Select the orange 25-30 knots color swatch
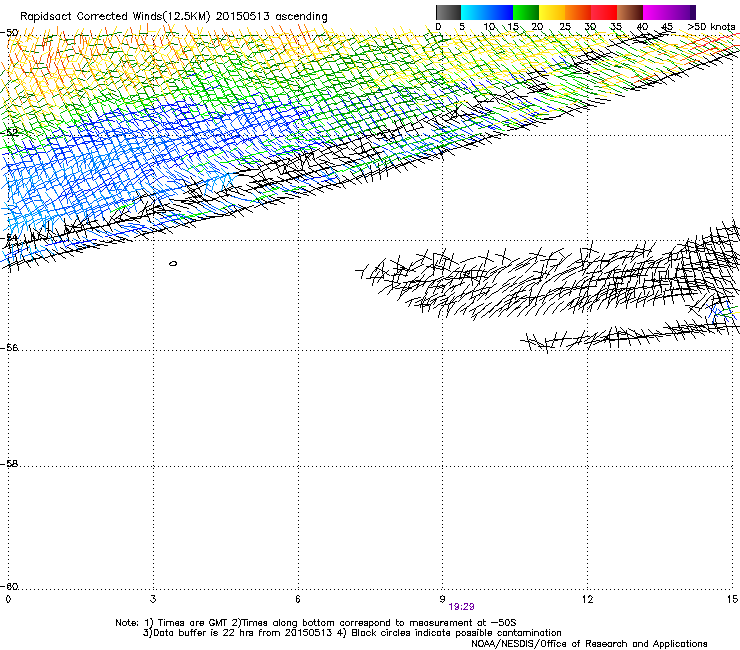The width and height of the screenshot is (740, 650). 578,12
